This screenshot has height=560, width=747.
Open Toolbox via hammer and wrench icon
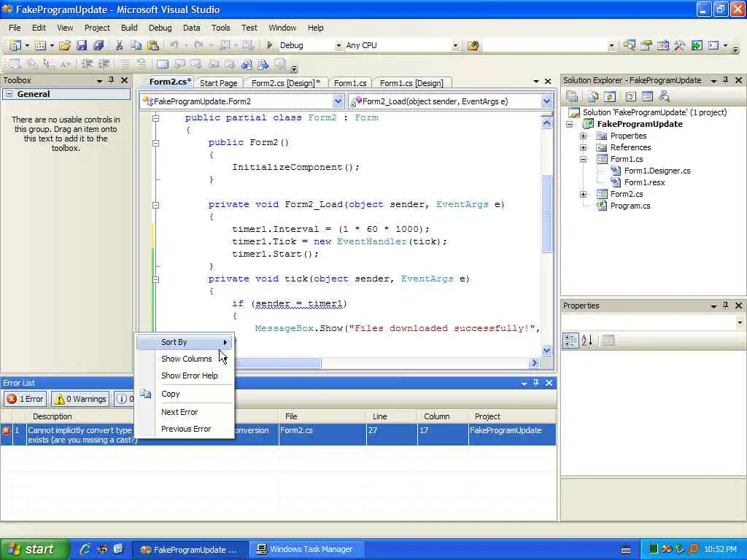pos(680,45)
